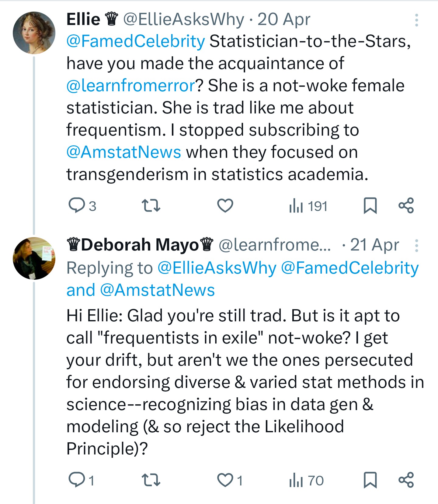
Task: Open @EllieAsksWhy link in reply header
Action: point(217,268)
